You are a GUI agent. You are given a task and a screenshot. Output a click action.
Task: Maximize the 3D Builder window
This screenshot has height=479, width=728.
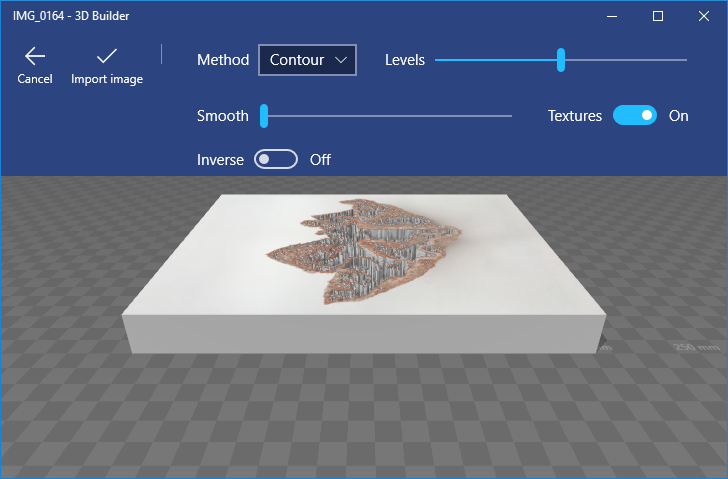658,16
